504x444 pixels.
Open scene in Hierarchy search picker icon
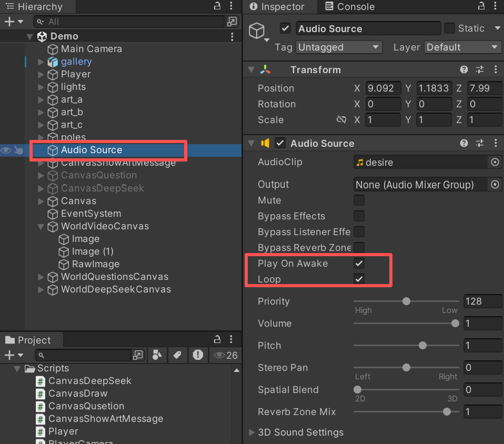click(x=232, y=22)
